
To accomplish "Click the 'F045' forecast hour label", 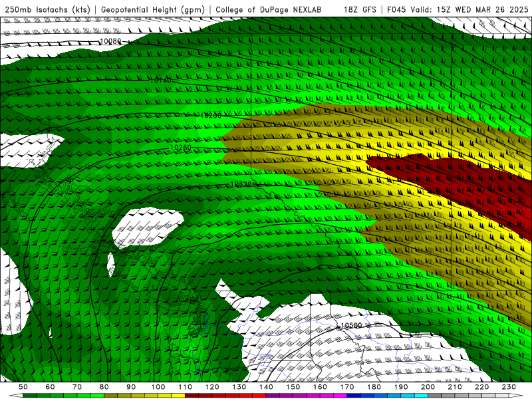I will [x=397, y=9].
